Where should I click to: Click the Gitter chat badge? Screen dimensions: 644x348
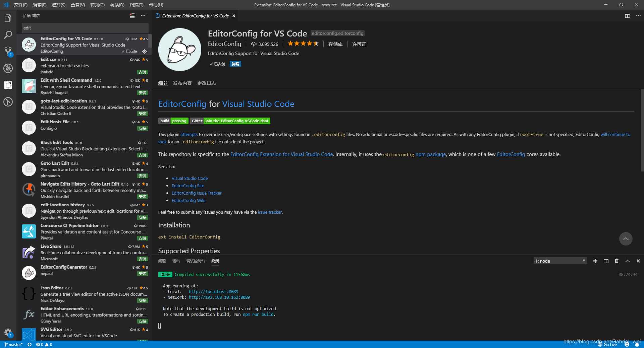point(230,121)
